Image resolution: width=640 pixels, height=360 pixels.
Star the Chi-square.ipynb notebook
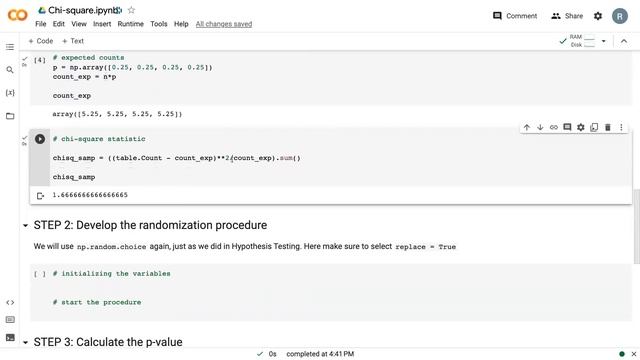click(131, 10)
